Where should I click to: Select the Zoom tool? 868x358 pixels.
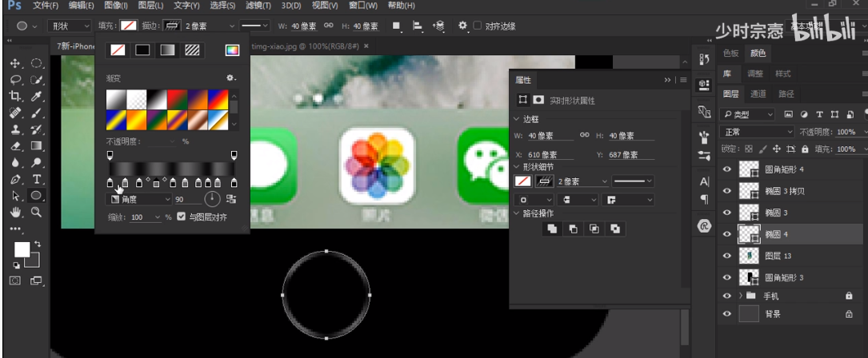tap(37, 212)
